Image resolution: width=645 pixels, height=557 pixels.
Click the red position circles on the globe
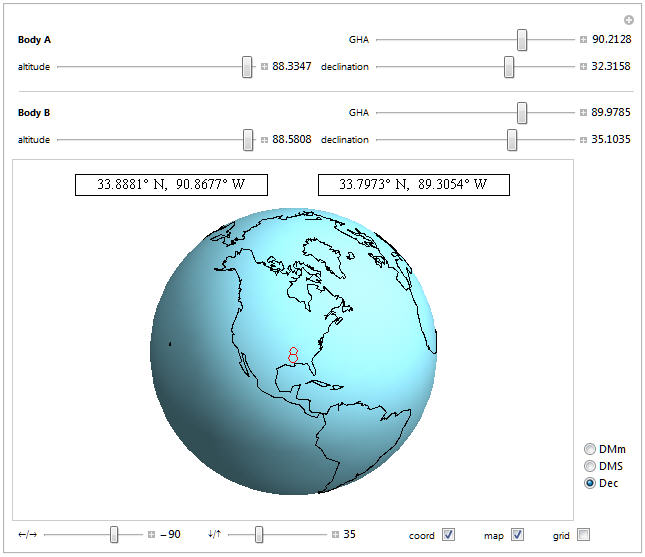293,355
